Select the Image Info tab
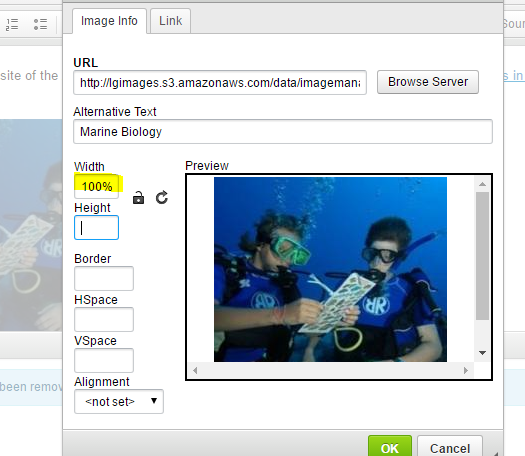This screenshot has width=525, height=456. 109,21
